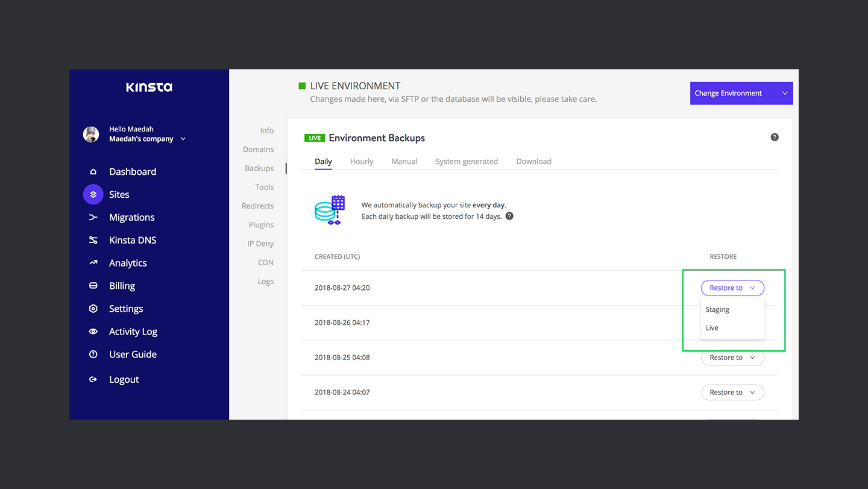Viewport: 868px width, 489px height.
Task: Select Backups in site submenu
Action: click(x=259, y=168)
